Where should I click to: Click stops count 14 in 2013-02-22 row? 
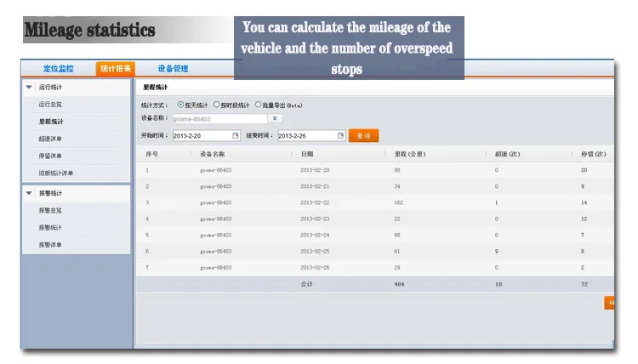(x=584, y=202)
